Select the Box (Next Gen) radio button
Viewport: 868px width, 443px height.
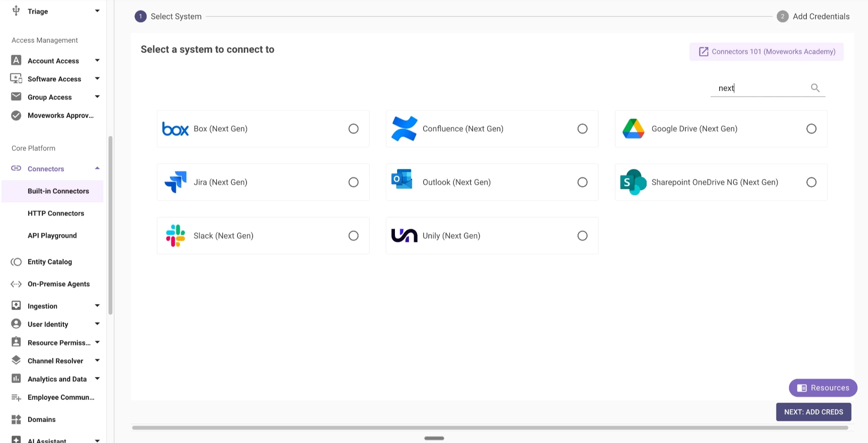tap(353, 129)
